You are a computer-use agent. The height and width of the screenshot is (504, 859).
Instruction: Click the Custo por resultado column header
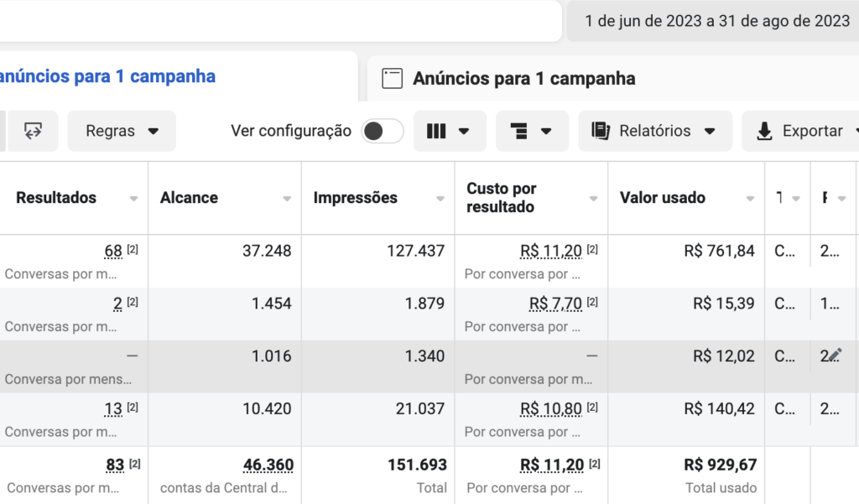click(501, 198)
